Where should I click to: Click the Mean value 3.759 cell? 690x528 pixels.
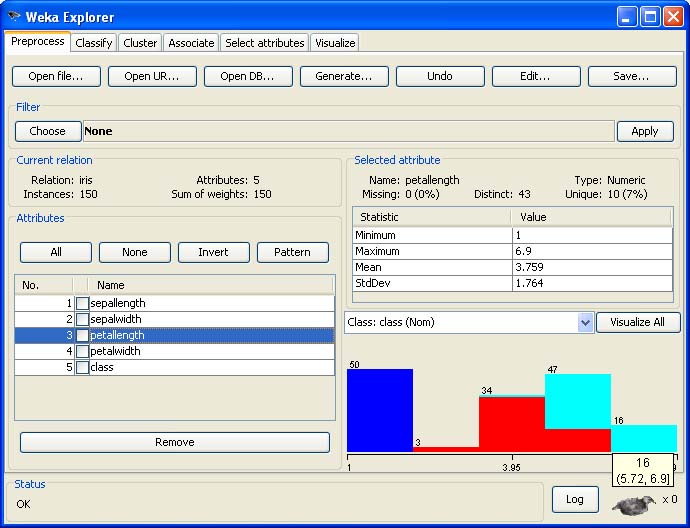592,268
